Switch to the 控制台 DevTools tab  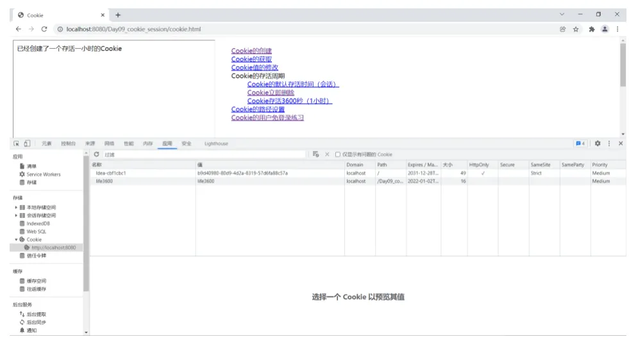[68, 144]
